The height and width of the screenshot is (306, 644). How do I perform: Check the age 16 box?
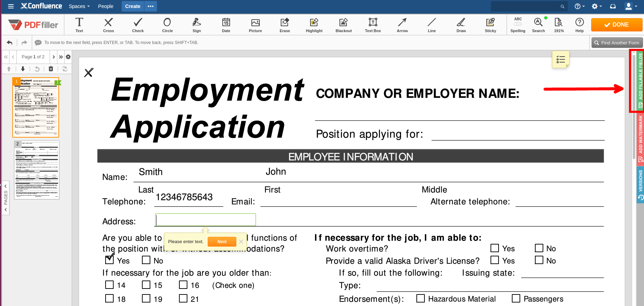click(x=183, y=285)
